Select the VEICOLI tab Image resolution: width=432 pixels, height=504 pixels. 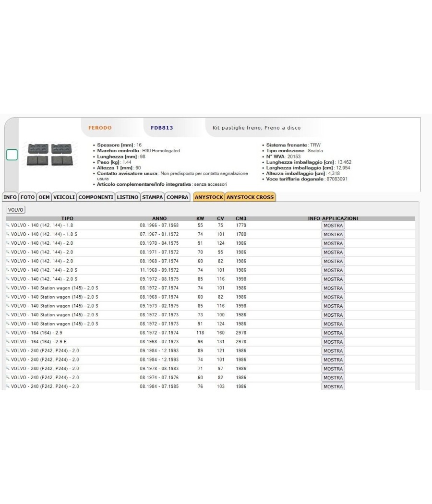[x=64, y=197]
